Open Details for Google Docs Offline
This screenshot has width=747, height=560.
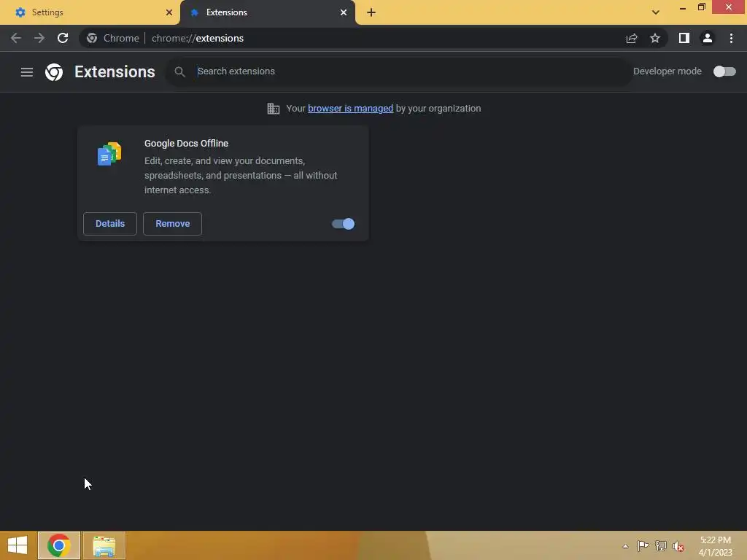point(110,224)
